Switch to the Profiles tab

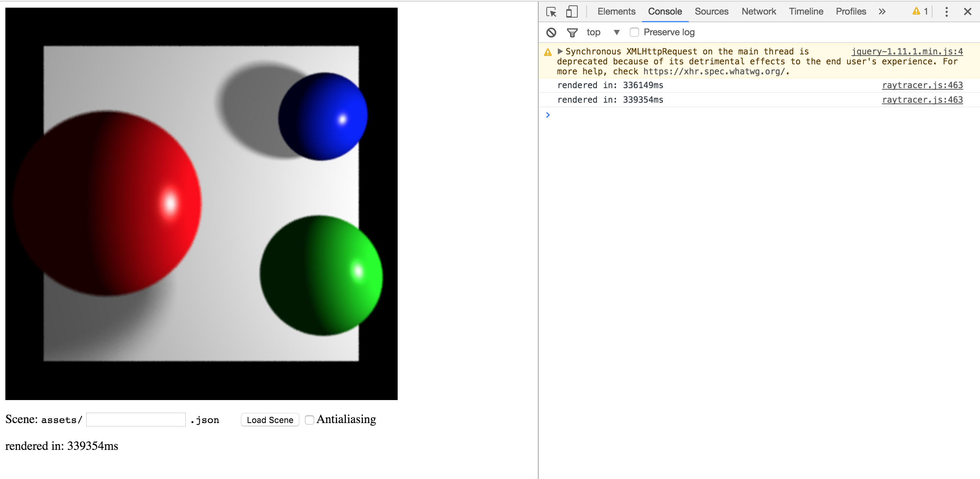[x=851, y=11]
